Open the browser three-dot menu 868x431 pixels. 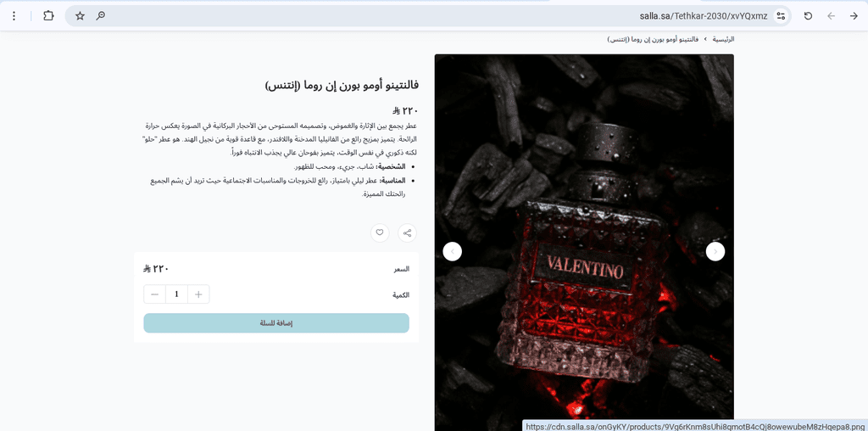[14, 16]
